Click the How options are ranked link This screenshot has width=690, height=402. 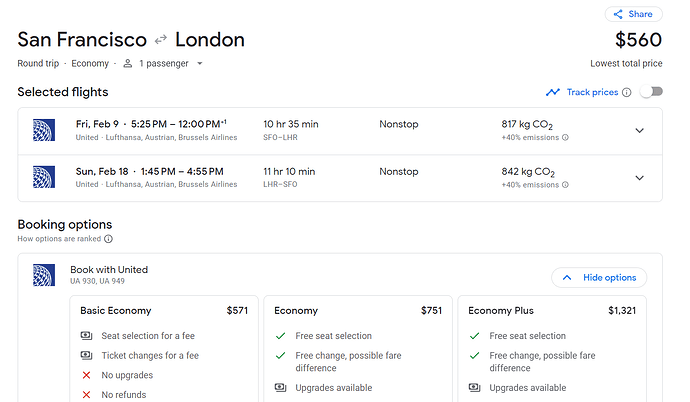coord(59,239)
